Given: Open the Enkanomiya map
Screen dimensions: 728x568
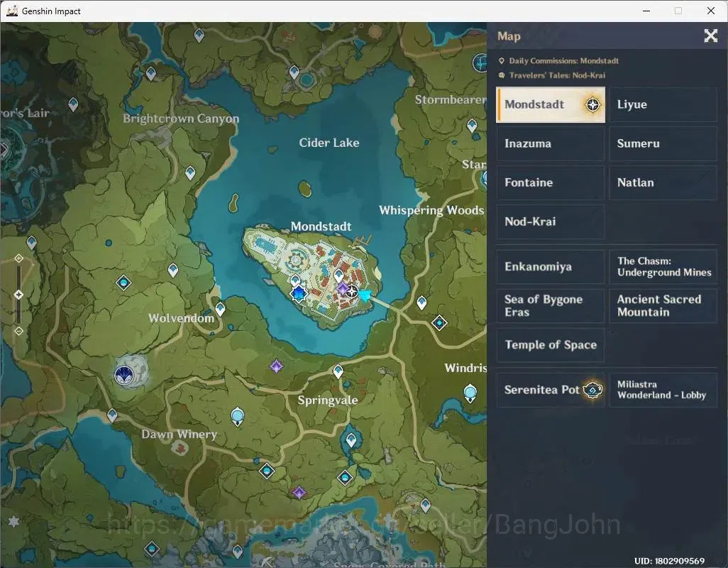Looking at the screenshot, I should tap(551, 266).
